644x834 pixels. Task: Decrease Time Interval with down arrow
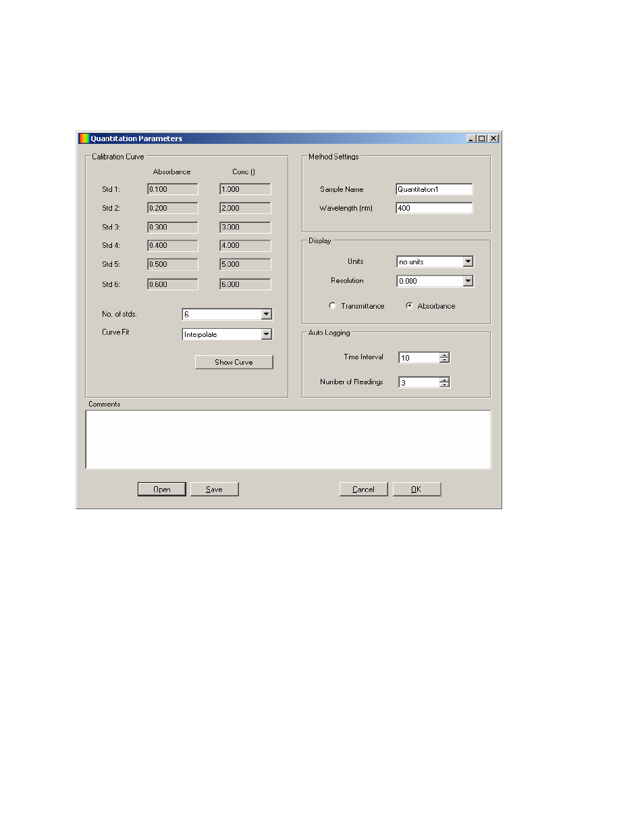[444, 361]
